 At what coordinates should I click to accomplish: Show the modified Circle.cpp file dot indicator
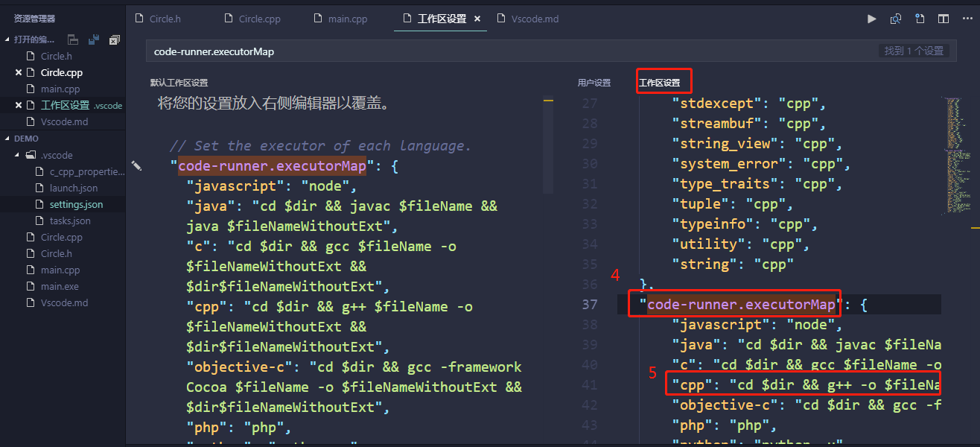tap(19, 72)
